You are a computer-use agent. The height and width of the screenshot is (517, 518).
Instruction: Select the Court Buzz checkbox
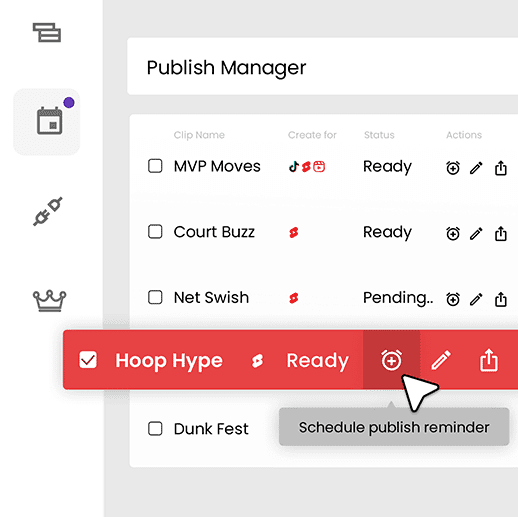click(155, 231)
